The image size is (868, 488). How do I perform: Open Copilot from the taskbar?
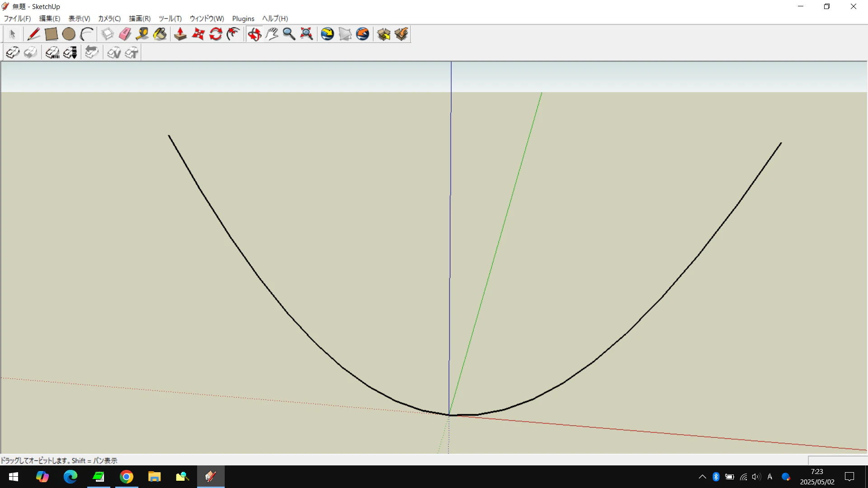[42, 477]
